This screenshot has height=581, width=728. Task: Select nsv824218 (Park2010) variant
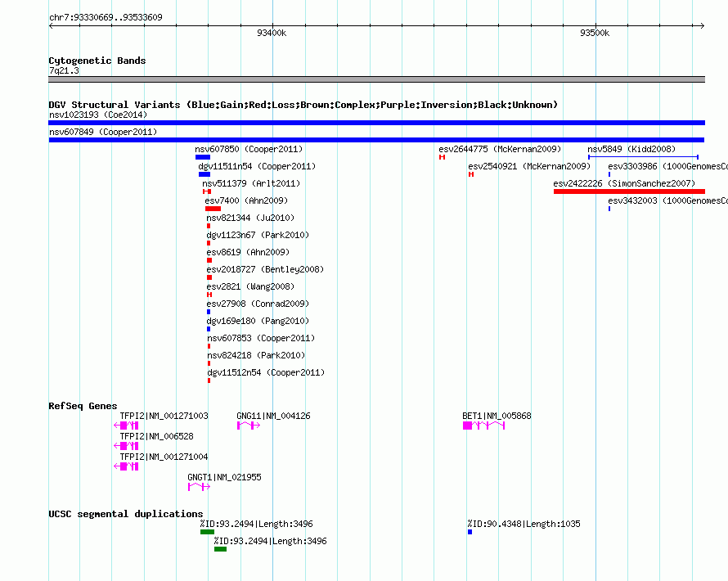256,355
